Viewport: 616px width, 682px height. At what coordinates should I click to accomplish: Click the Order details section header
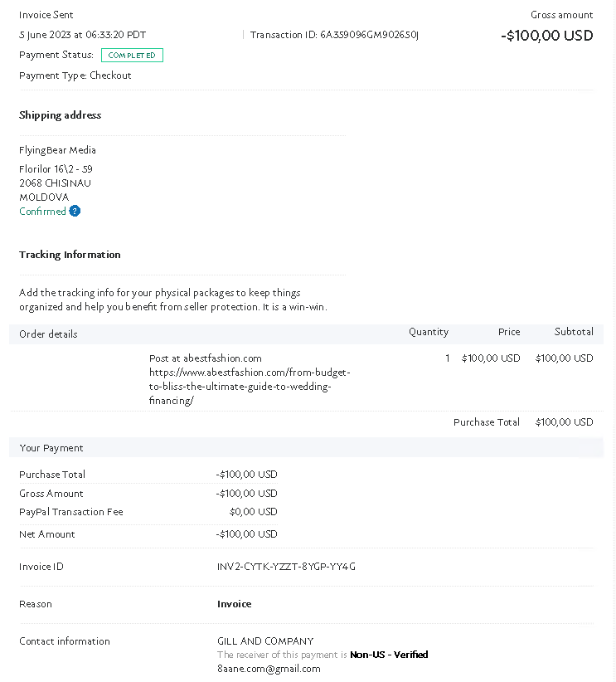(x=49, y=334)
